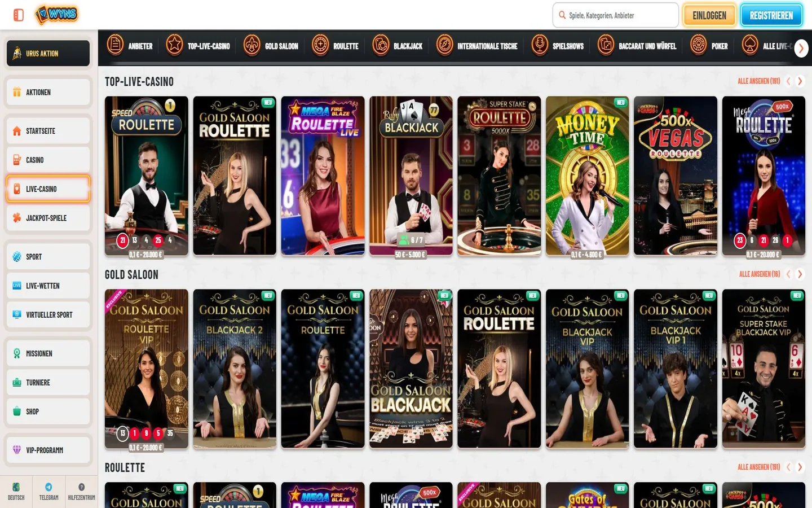
Task: Show previous Top-Live-Casino games arrow
Action: pyautogui.click(x=788, y=81)
